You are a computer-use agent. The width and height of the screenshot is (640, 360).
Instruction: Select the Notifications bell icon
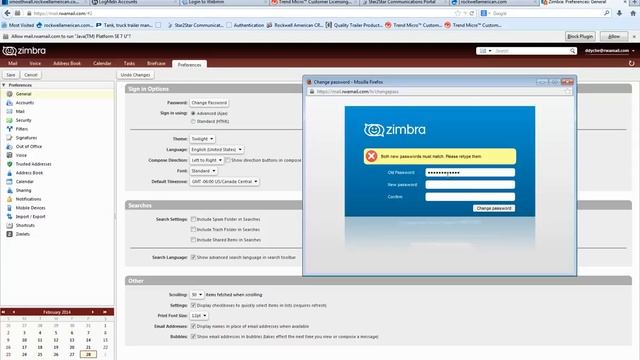click(x=9, y=199)
